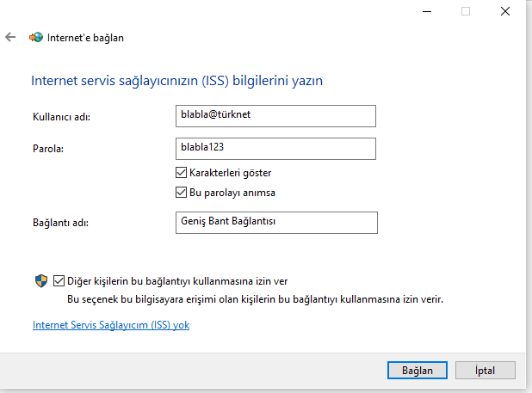Click the Internet'e bağlan window title text

[85, 38]
